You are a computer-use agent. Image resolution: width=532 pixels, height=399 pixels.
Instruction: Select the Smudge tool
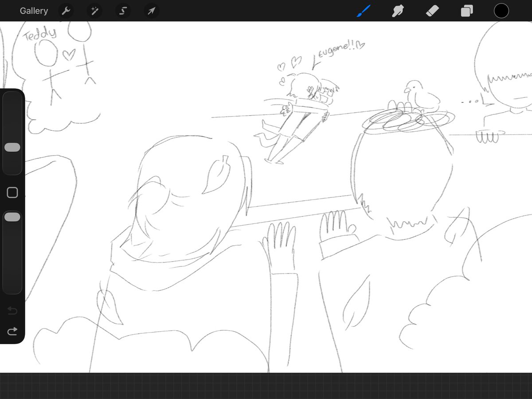pos(398,11)
